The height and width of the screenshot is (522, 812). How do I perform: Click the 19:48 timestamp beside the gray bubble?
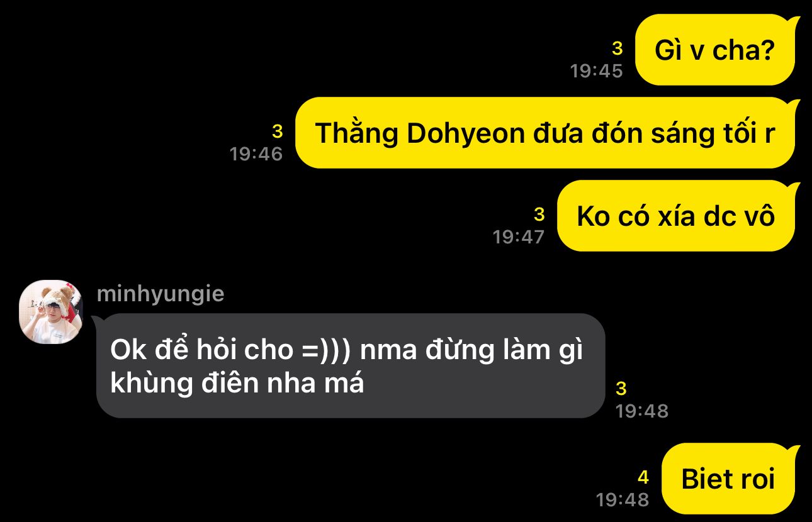point(642,411)
